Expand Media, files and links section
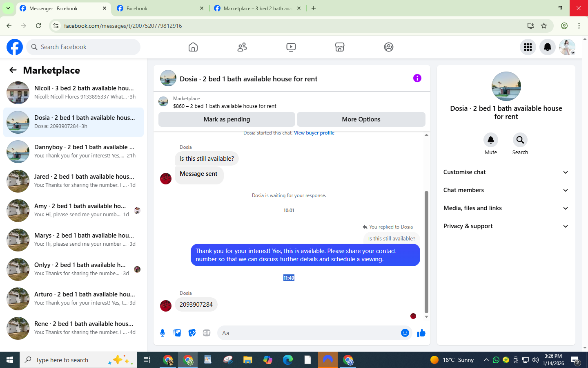 point(506,208)
